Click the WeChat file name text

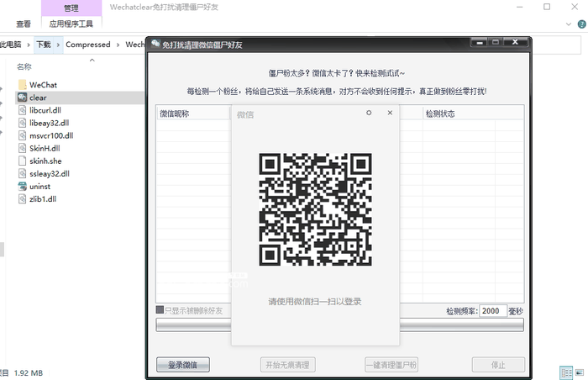coord(43,85)
